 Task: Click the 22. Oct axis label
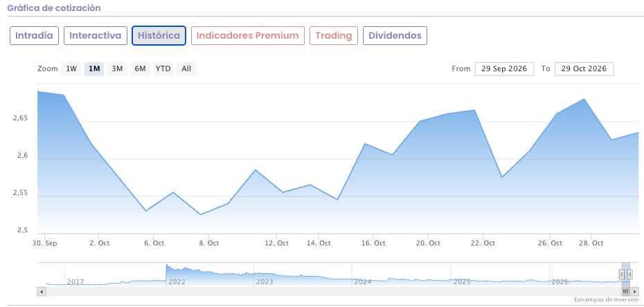tap(482, 243)
